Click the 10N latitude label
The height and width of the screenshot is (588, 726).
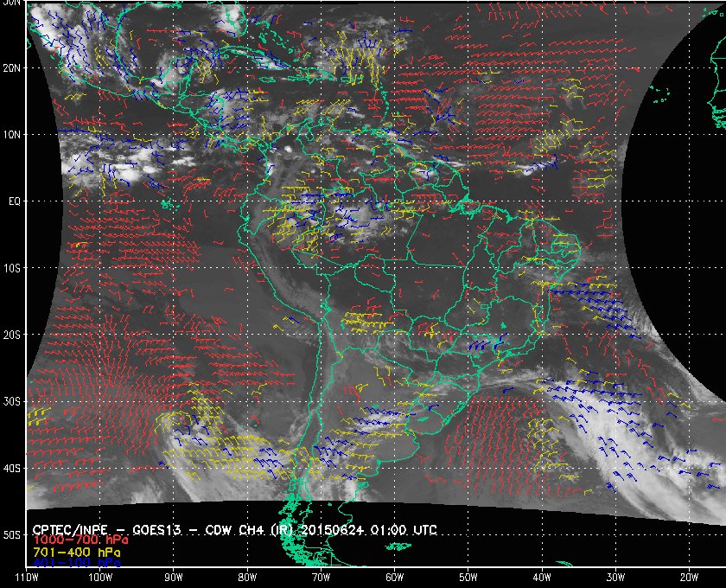pos(12,134)
